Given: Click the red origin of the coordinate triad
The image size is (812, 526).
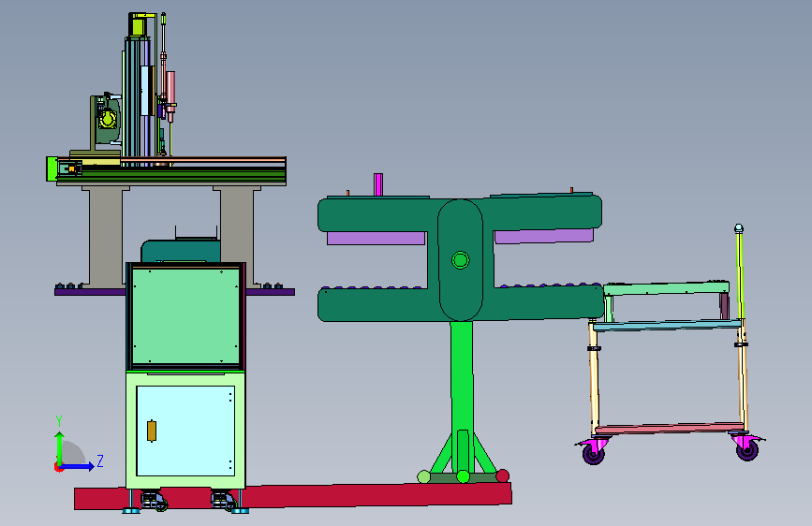Looking at the screenshot, I should point(58,467).
